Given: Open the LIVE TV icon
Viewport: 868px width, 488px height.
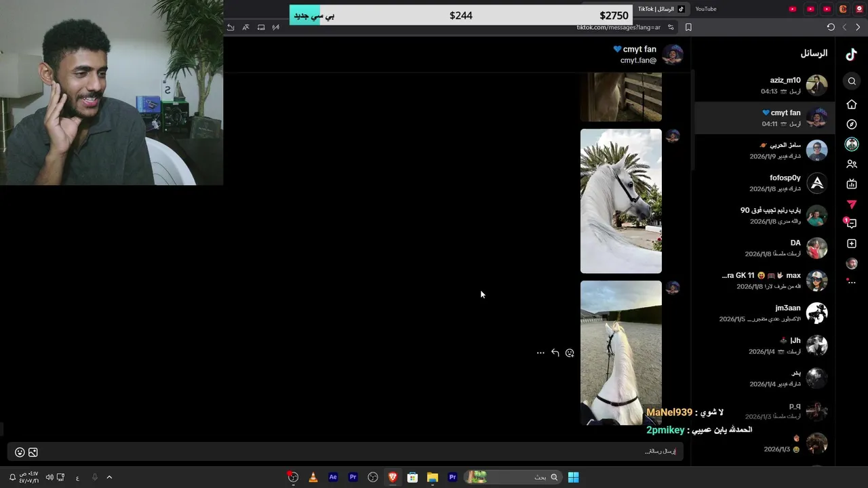Looking at the screenshot, I should (852, 184).
